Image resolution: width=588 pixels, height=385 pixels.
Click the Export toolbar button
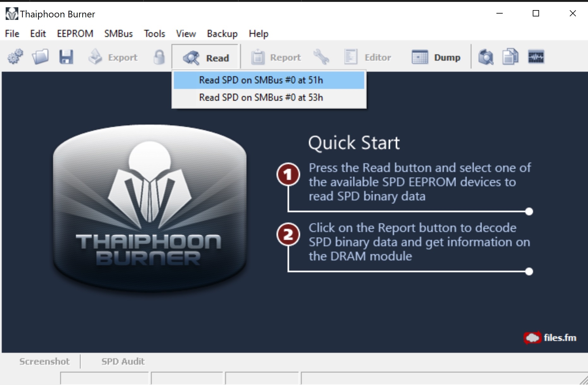pyautogui.click(x=113, y=57)
